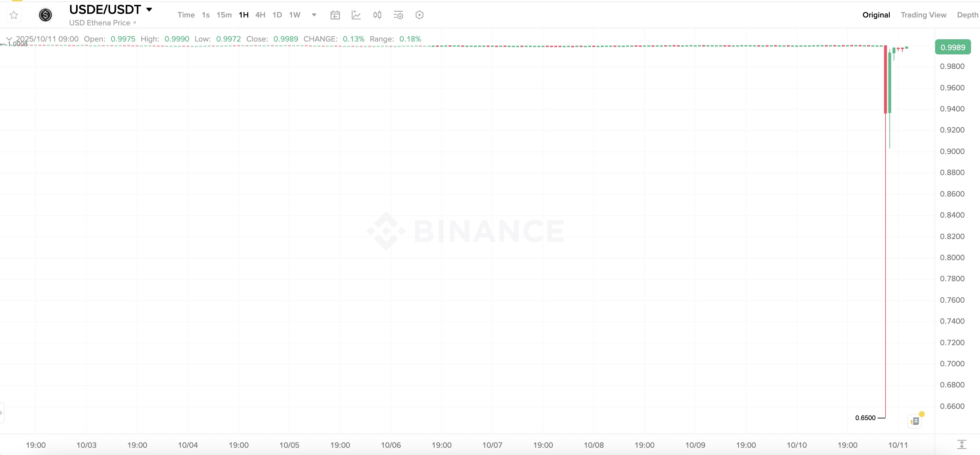This screenshot has width=980, height=455.
Task: Click the USDE coin logo icon
Action: [x=45, y=15]
